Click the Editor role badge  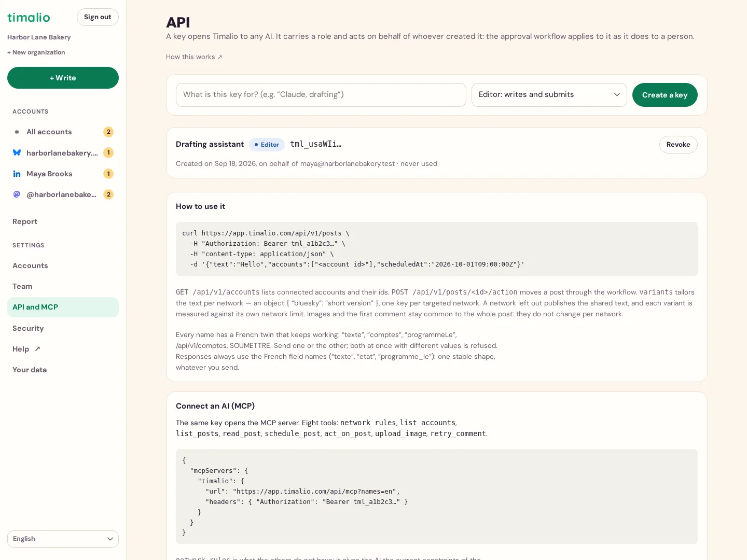(267, 145)
